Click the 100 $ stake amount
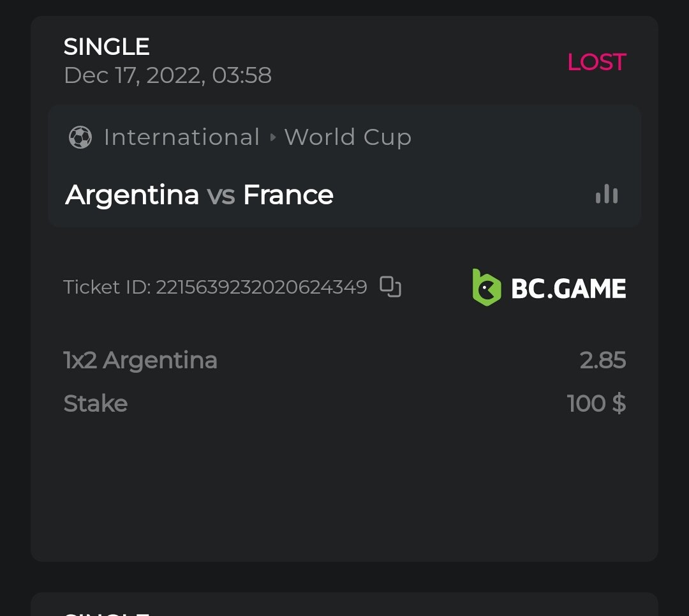This screenshot has height=616, width=689. (596, 403)
